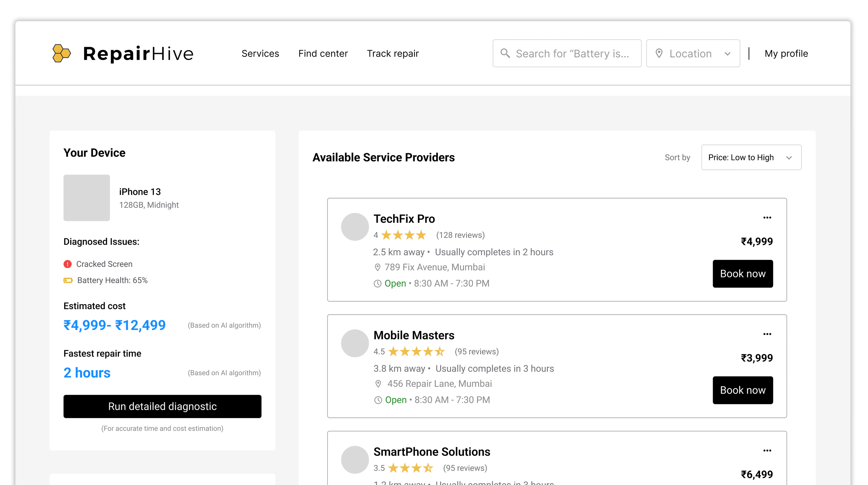
Task: Open the Services menu
Action: tap(260, 53)
